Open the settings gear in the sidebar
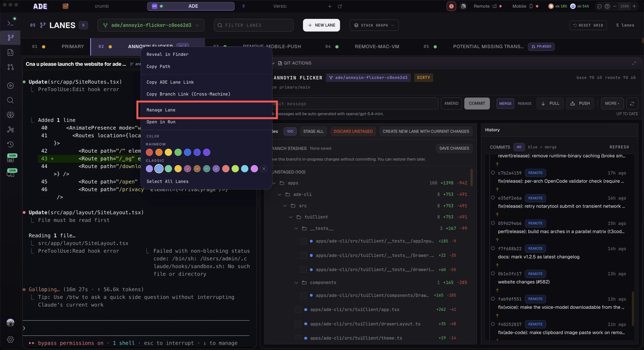Viewport: 644px width, 350px height. coord(10,340)
